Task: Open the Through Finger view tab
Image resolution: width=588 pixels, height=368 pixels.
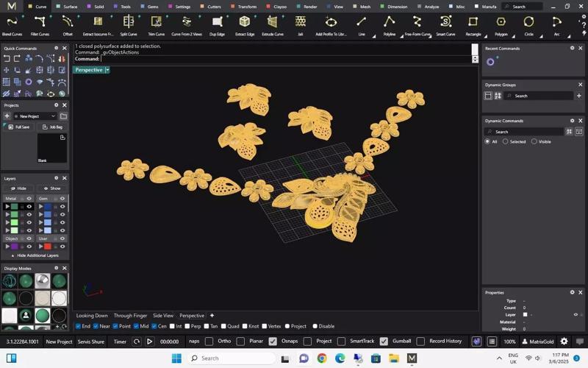Action: [130, 316]
